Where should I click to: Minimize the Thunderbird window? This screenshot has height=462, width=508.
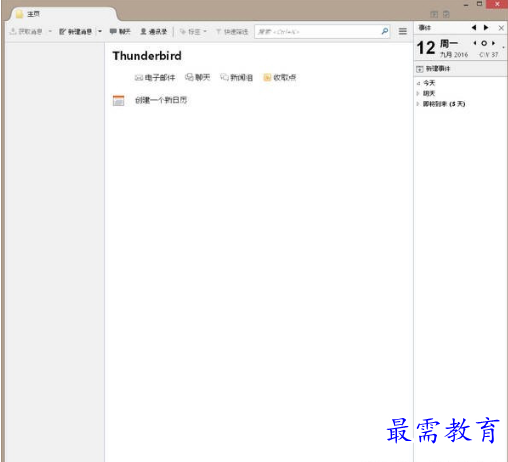point(466,4)
